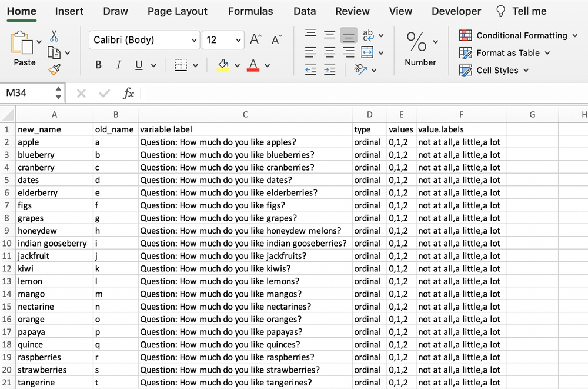
Task: Switch to the Formulas ribbon tab
Action: coord(250,11)
